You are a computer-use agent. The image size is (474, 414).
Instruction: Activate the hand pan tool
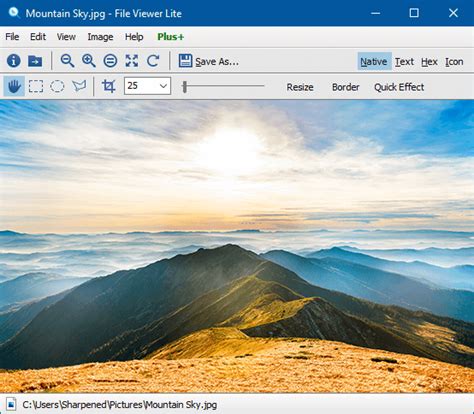coord(14,86)
